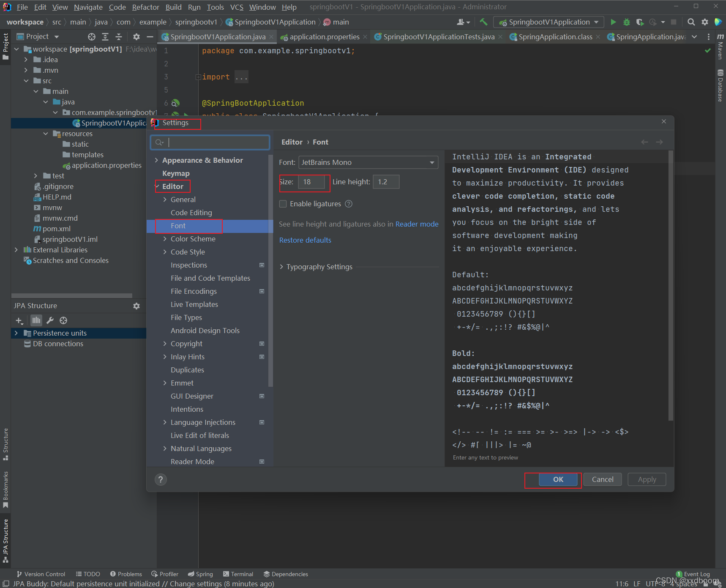Open the editor tabs overflow menu

click(694, 37)
